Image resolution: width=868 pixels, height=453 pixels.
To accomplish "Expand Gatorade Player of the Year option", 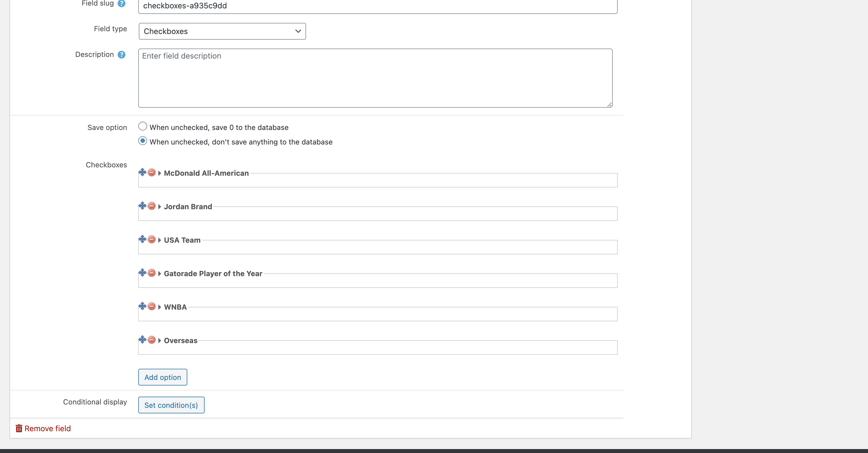I will point(160,273).
